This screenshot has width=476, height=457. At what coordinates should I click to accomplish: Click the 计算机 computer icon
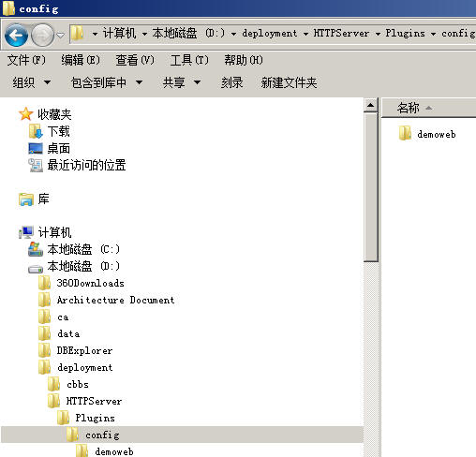click(26, 232)
